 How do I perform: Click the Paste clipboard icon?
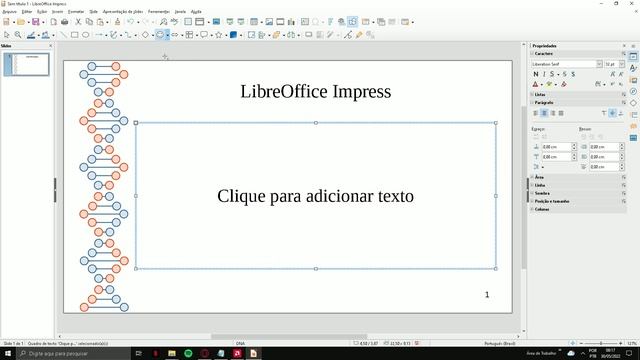100,22
